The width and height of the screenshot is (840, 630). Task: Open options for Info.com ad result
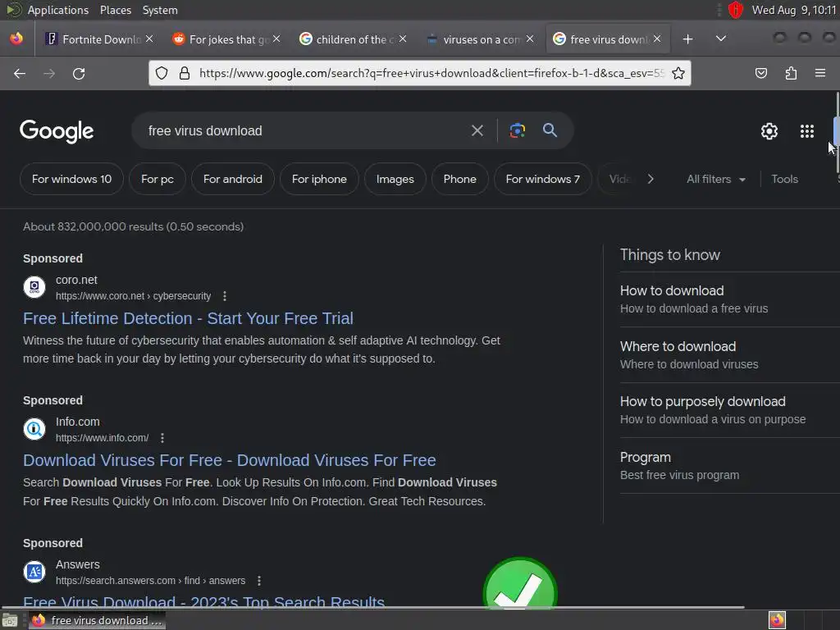pos(162,438)
